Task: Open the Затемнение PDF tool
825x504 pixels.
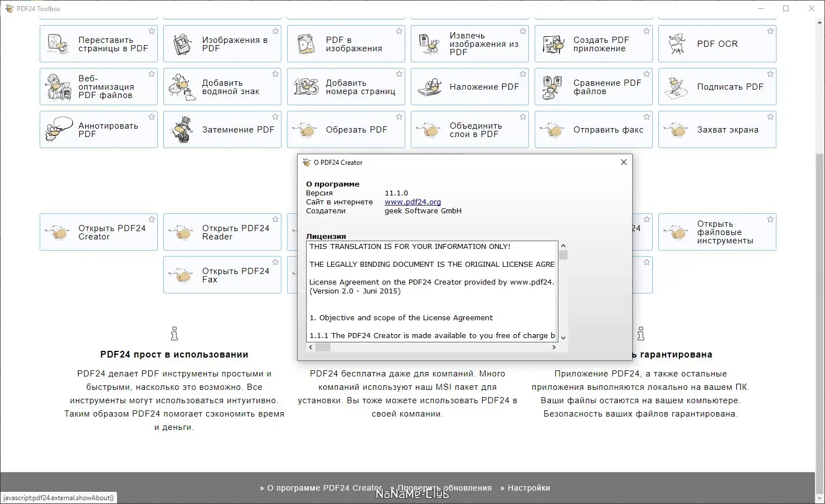Action: (x=222, y=130)
